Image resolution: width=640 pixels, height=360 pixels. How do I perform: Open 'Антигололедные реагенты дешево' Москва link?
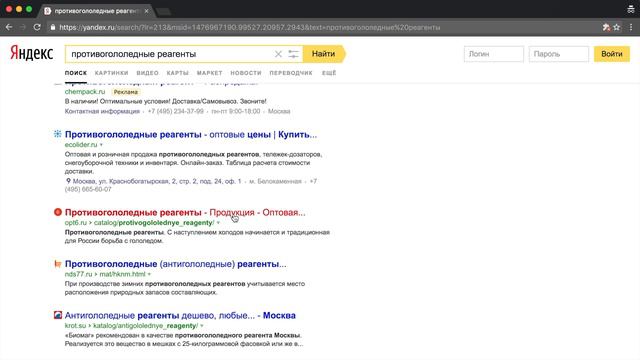[180, 315]
